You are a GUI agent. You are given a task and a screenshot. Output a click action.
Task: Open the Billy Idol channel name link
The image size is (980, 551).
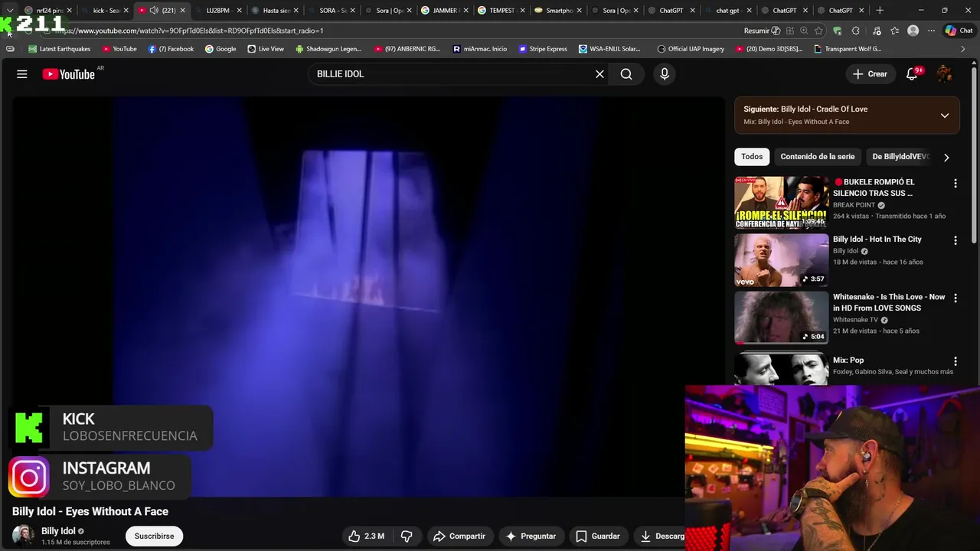click(x=58, y=531)
